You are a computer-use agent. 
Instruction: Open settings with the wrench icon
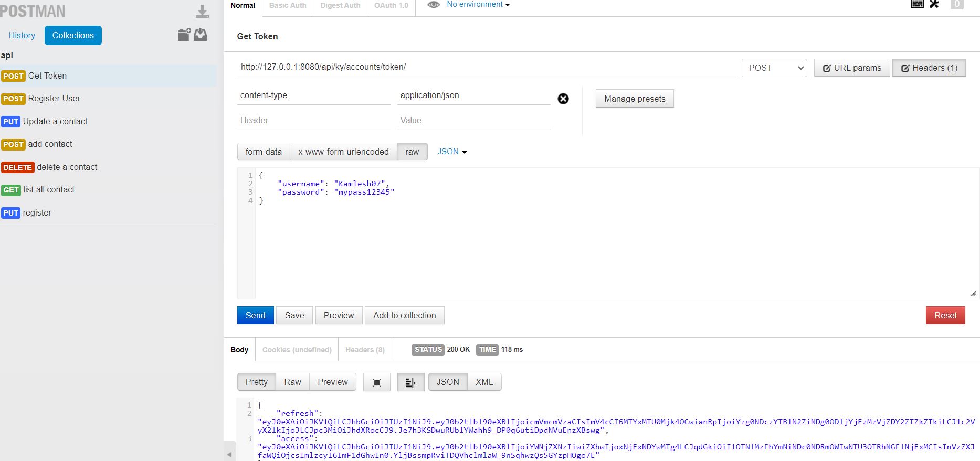point(934,4)
